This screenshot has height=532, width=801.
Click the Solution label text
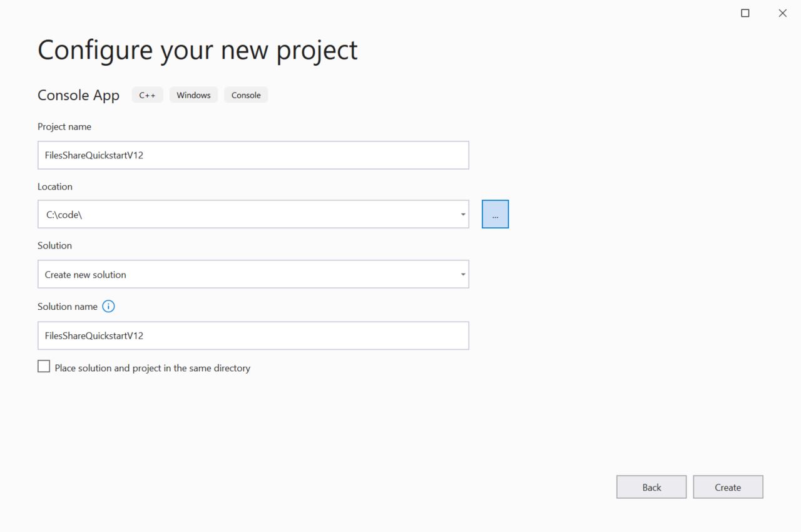coord(54,245)
